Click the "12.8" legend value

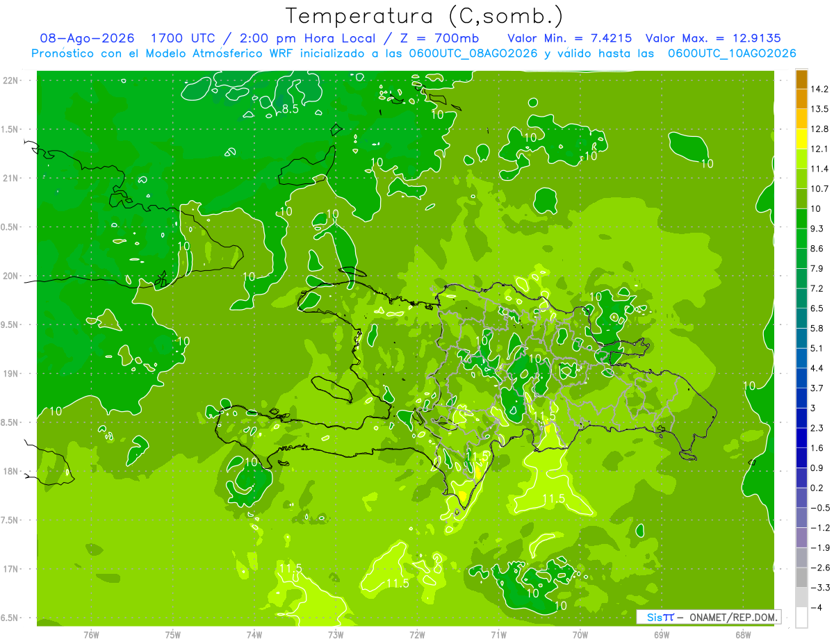[820, 129]
